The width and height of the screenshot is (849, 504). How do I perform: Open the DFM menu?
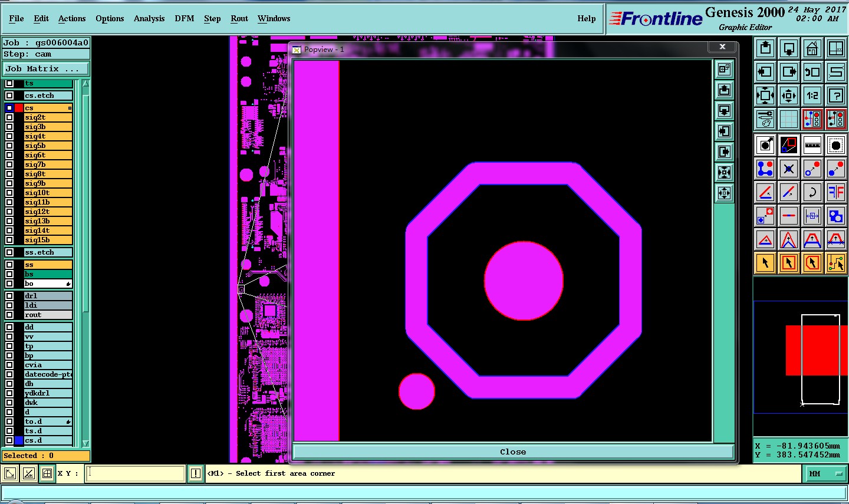[x=185, y=18]
